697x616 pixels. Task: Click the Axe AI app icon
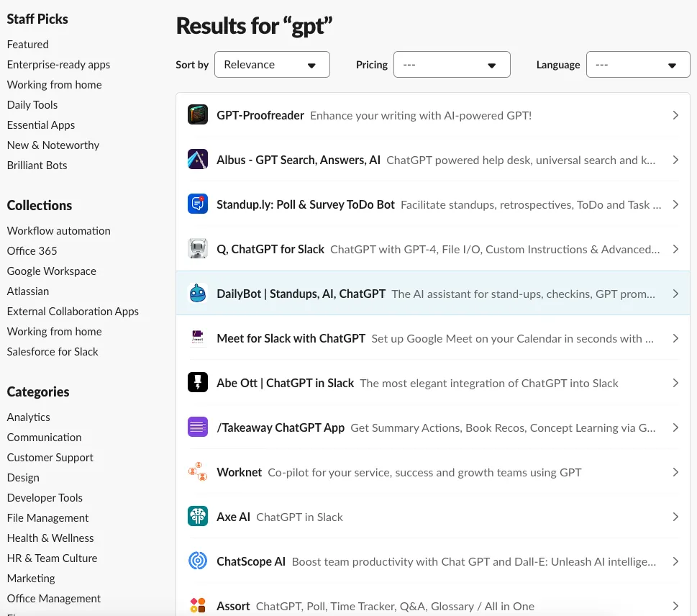[198, 517]
